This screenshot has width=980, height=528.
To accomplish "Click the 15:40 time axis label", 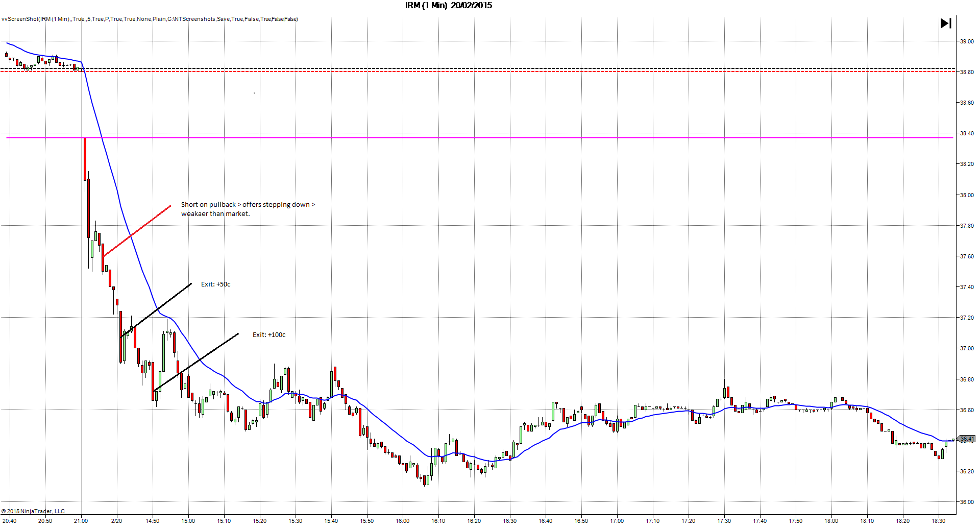I will point(331,521).
